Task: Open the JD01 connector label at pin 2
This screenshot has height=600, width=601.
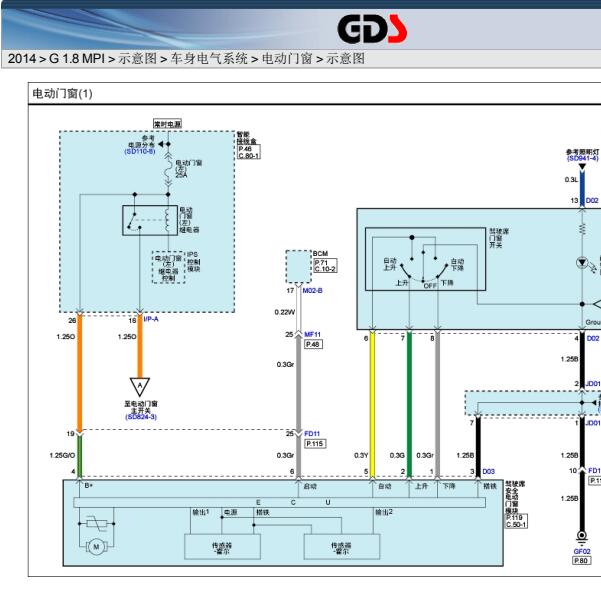Action: point(593,384)
